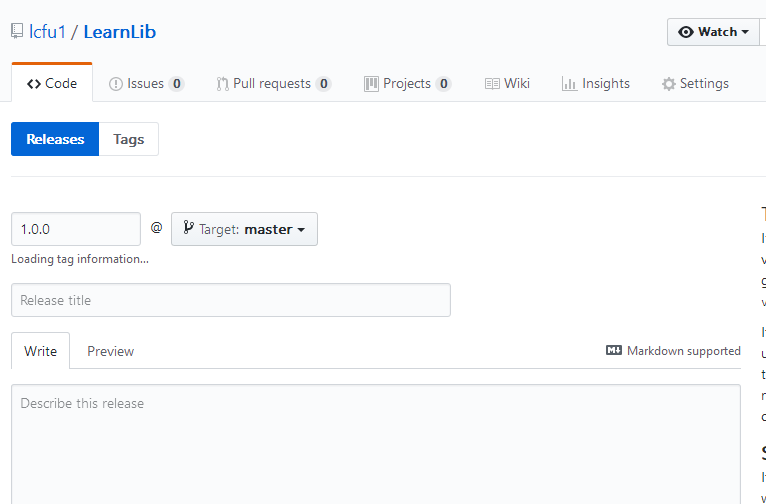Click the Loading tag information status text
Screen dimensions: 766x504
click(x=80, y=259)
